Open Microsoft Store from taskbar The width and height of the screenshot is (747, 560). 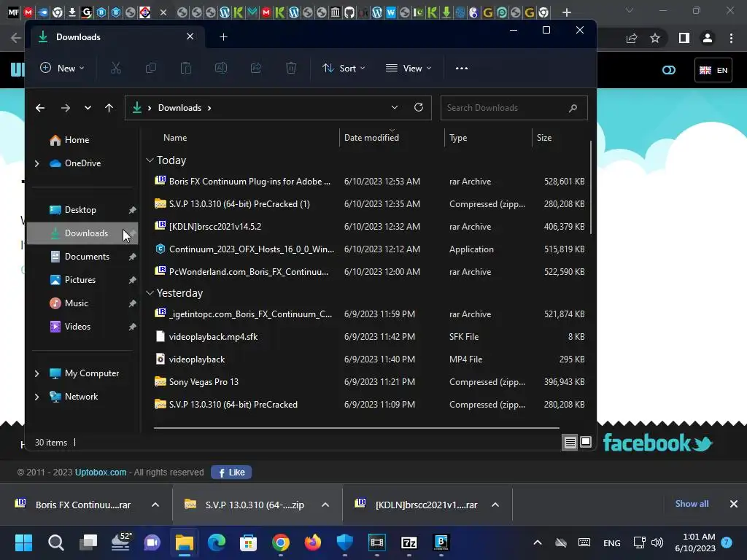click(248, 542)
